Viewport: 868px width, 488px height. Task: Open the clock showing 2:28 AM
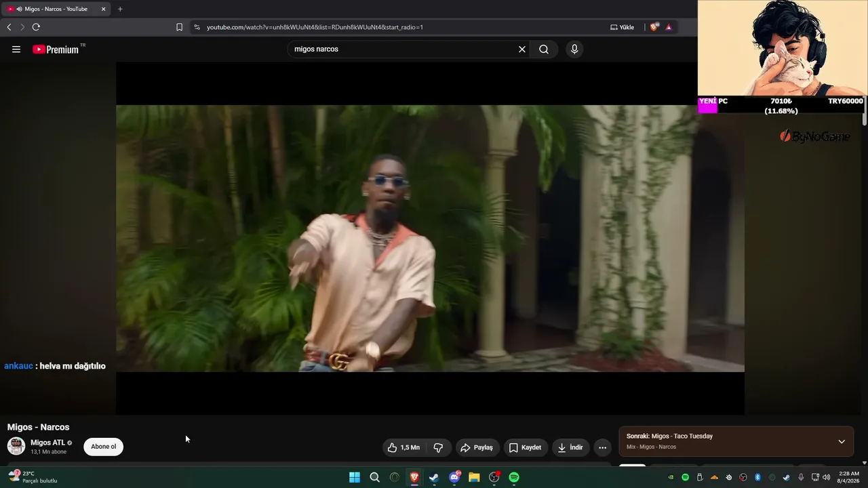pos(849,477)
